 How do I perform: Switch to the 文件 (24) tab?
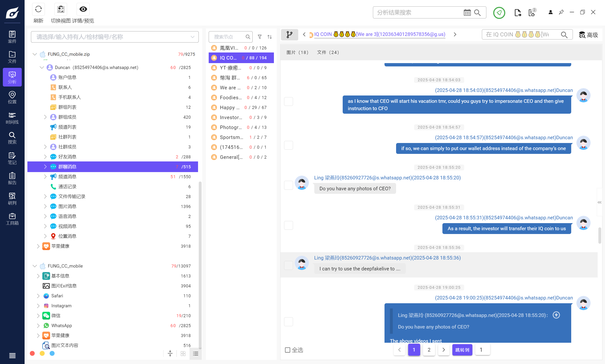328,52
